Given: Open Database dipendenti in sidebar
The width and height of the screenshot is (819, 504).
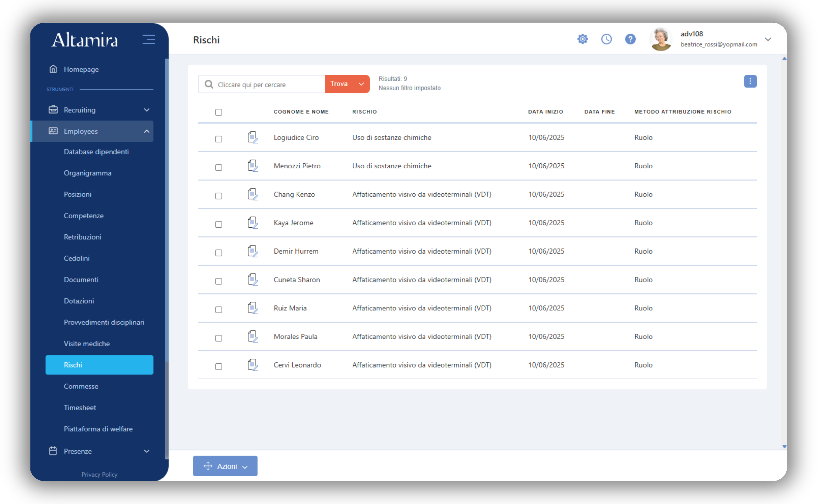Looking at the screenshot, I should click(96, 152).
